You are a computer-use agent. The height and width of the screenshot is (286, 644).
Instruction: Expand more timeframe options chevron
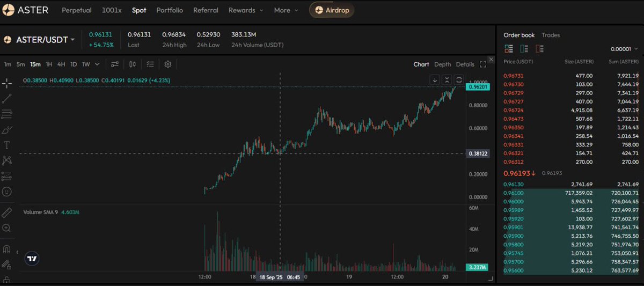97,64
